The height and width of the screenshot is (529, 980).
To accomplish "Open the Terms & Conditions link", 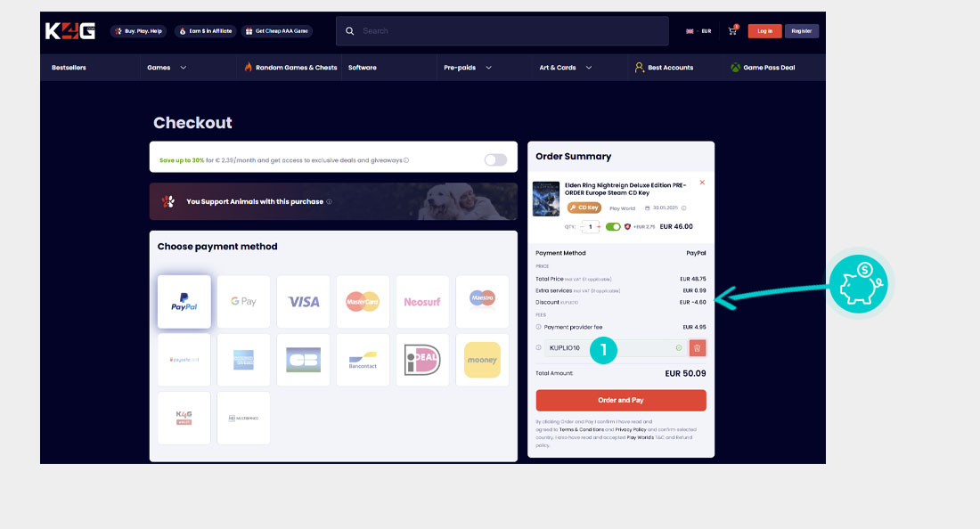I will [x=581, y=429].
